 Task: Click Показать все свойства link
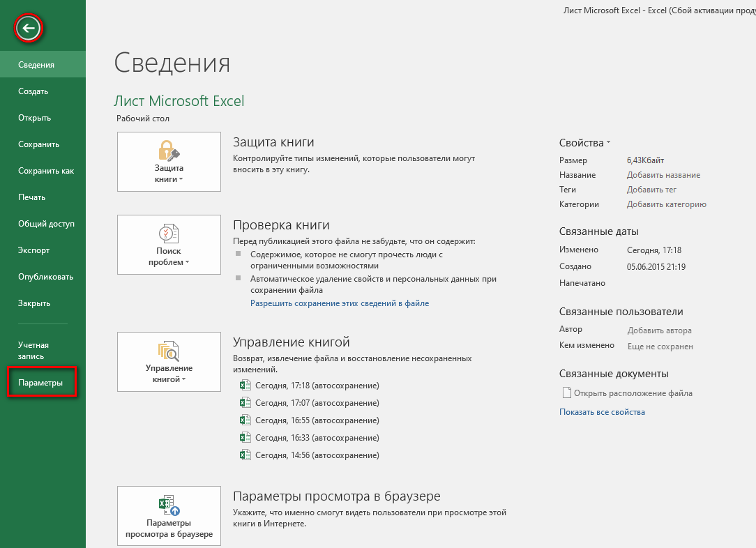(x=602, y=412)
